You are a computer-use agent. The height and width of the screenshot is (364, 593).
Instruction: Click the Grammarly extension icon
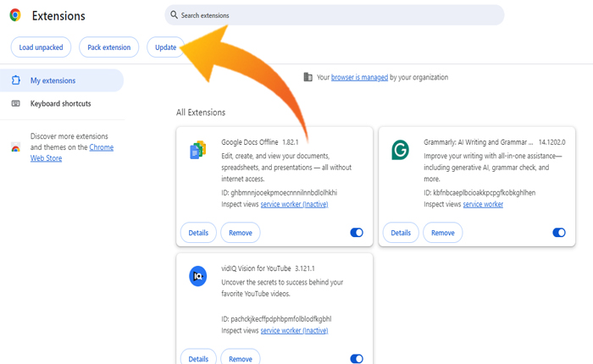400,151
